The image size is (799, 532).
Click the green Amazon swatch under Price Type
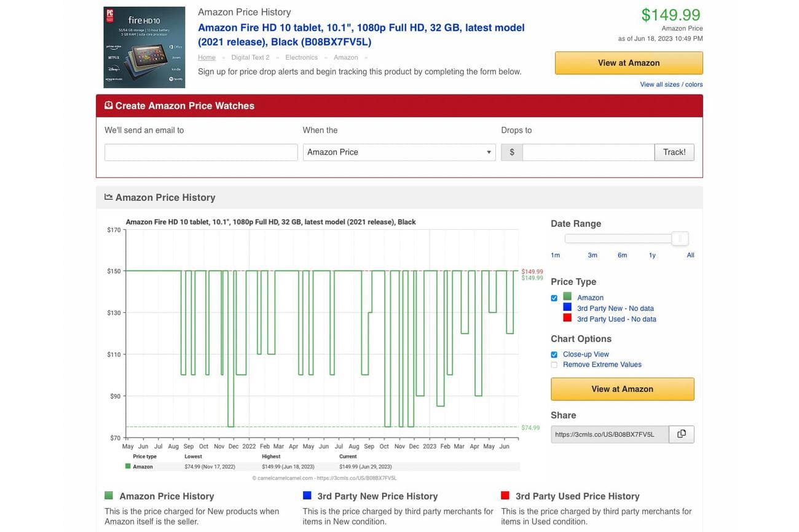tap(569, 297)
